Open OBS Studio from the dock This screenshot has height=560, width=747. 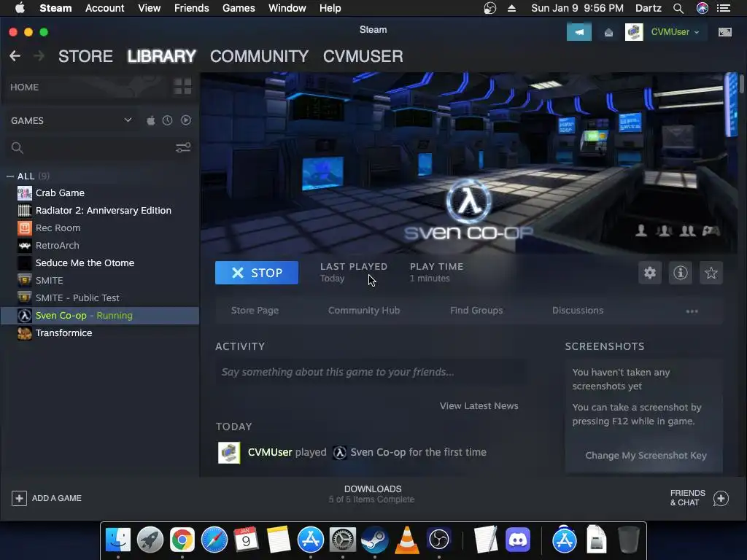(x=438, y=540)
